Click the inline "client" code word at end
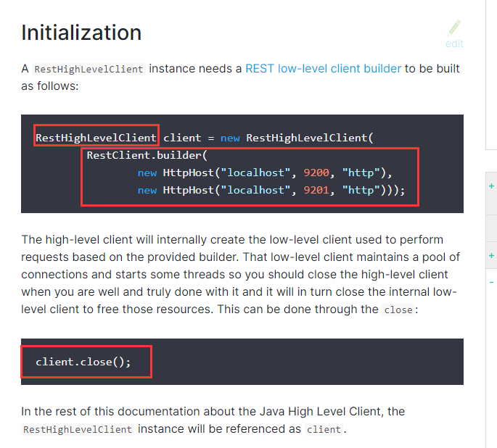The image size is (497, 448). tap(324, 429)
